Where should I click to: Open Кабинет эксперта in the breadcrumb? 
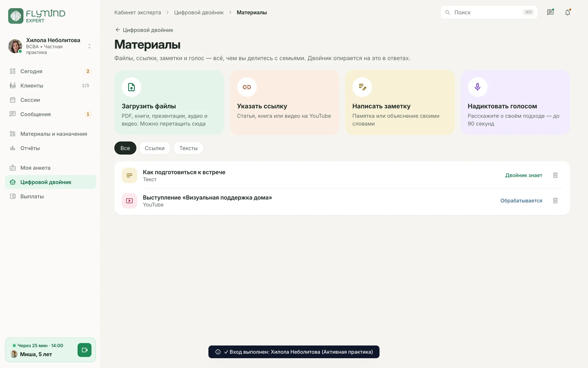click(x=138, y=12)
